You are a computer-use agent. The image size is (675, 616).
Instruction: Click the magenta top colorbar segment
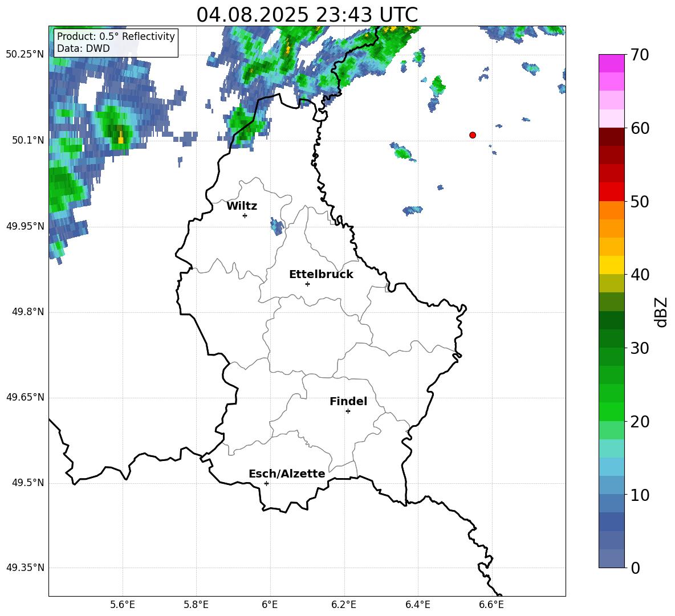[611, 63]
